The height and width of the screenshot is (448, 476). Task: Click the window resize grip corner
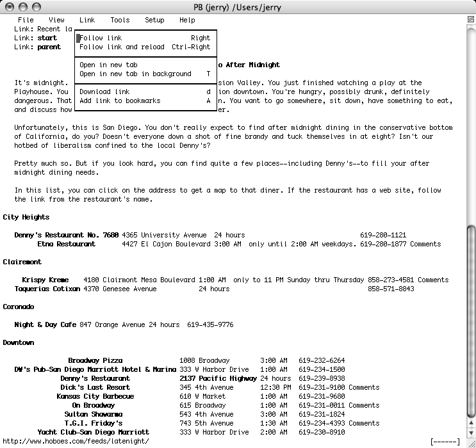471,443
